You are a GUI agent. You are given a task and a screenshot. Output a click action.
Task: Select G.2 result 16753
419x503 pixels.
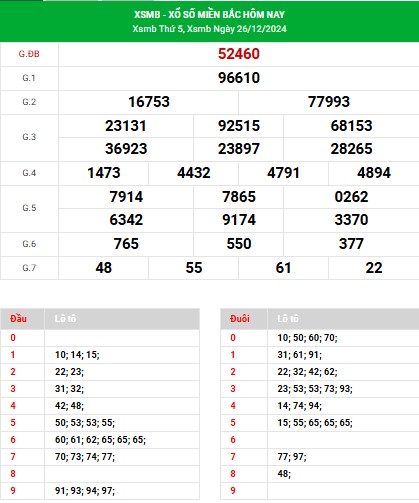pyautogui.click(x=149, y=102)
